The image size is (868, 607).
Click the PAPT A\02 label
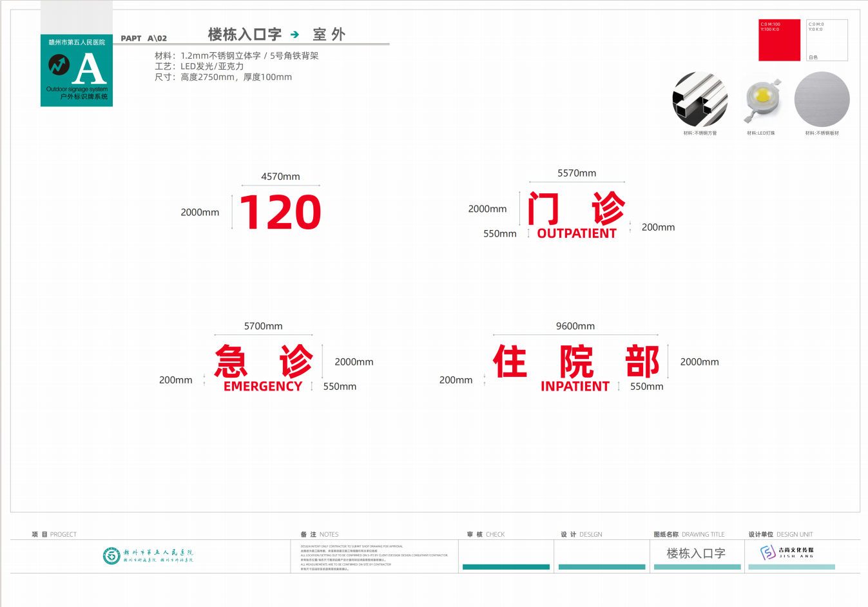144,39
